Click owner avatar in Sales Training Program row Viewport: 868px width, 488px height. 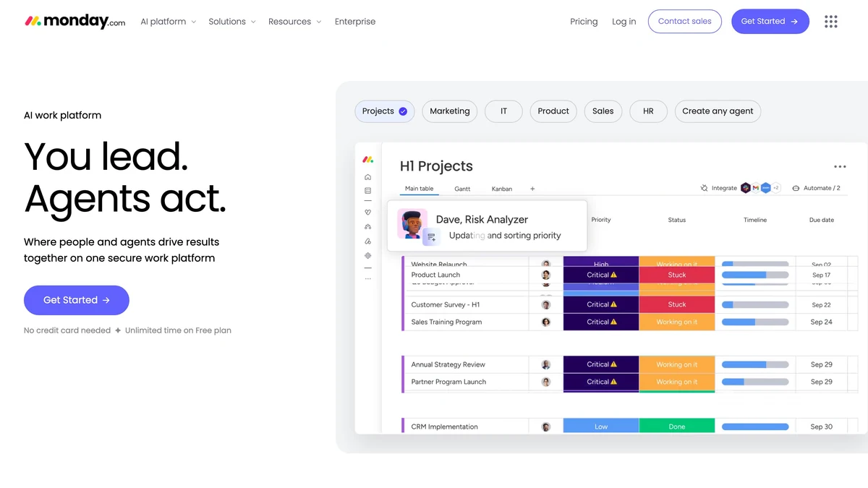pyautogui.click(x=546, y=322)
